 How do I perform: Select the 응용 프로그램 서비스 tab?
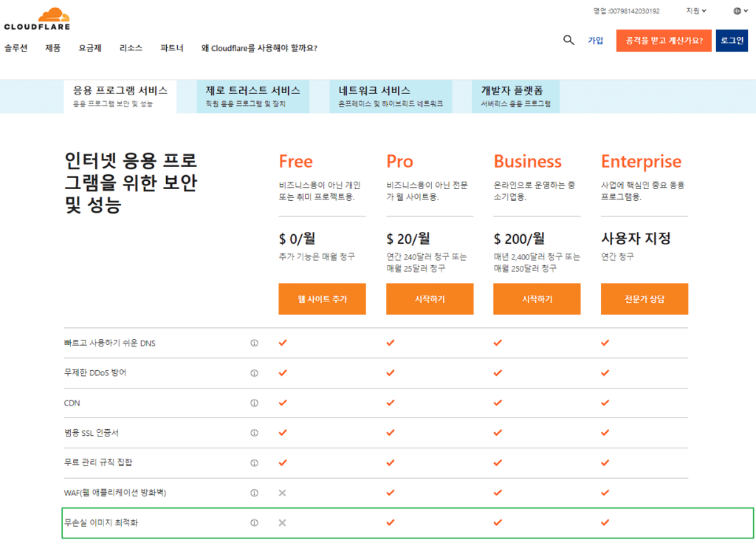[x=120, y=97]
